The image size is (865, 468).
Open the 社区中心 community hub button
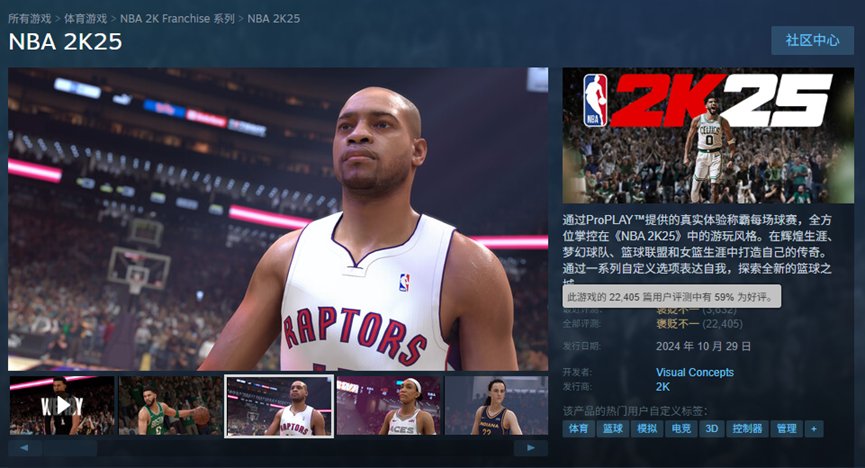(812, 40)
